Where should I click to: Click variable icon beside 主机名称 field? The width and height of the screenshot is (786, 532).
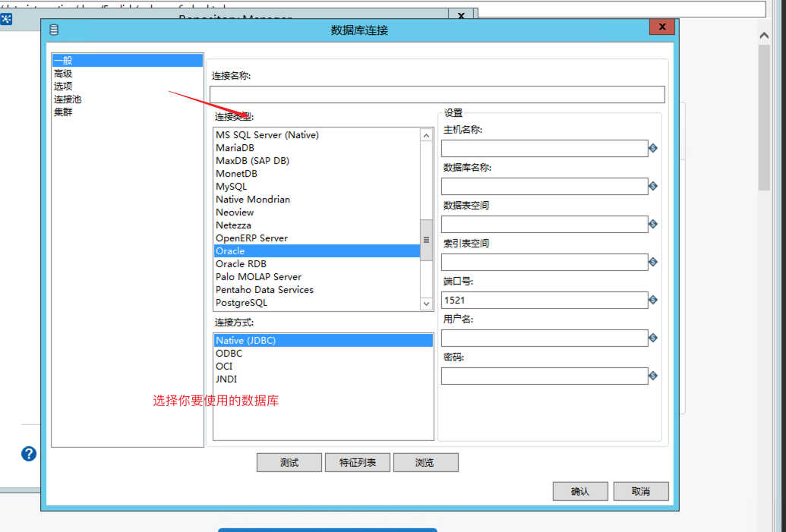(x=652, y=148)
